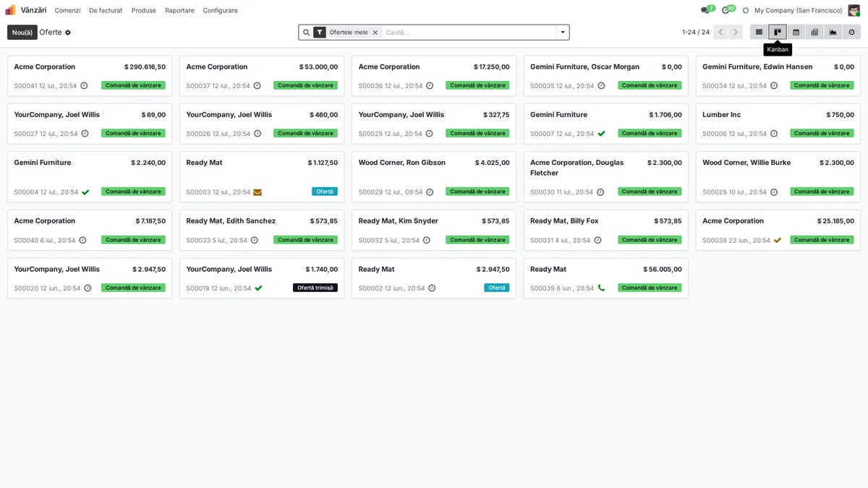Select the Kanban view button
The image size is (868, 488).
click(x=778, y=33)
